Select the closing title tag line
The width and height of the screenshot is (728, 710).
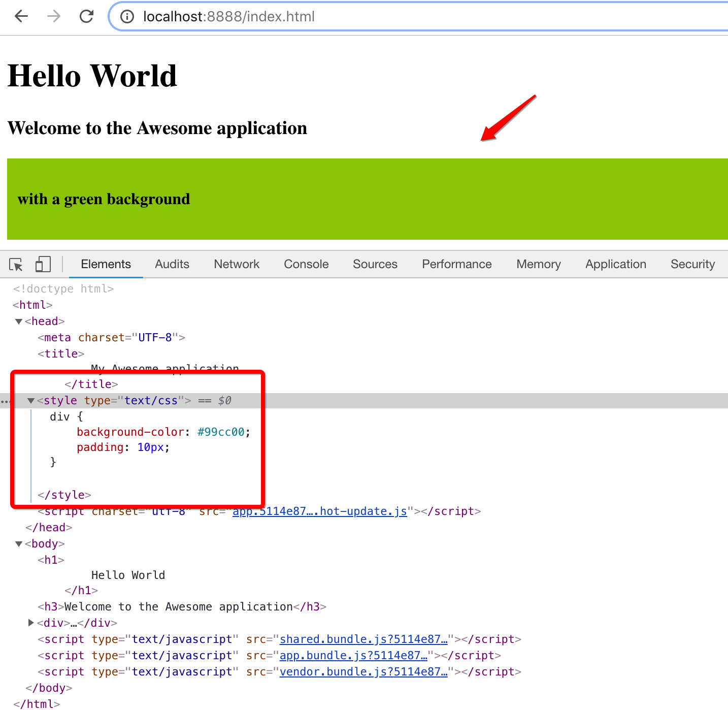pos(91,384)
